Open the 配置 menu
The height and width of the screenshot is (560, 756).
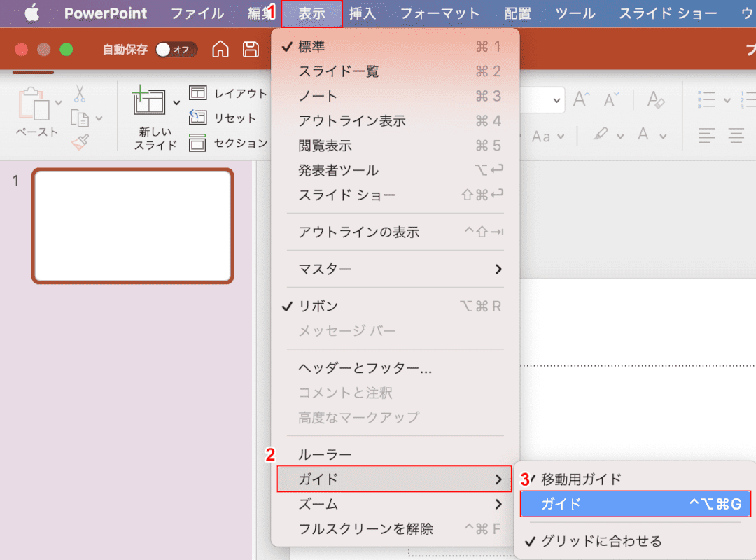(x=517, y=13)
